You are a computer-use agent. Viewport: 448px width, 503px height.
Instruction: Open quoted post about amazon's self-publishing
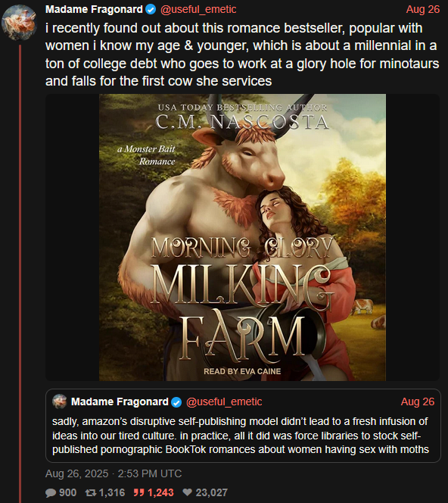(x=243, y=426)
